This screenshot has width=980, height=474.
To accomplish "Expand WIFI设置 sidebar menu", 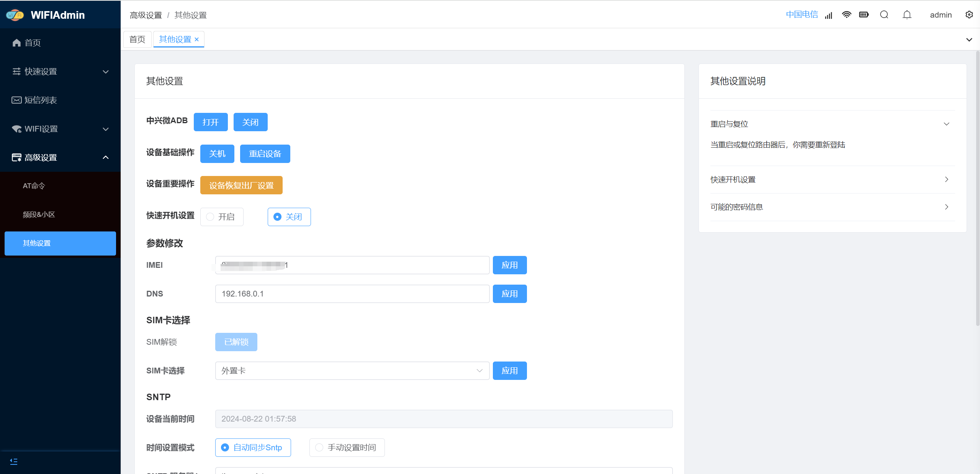I will 60,129.
